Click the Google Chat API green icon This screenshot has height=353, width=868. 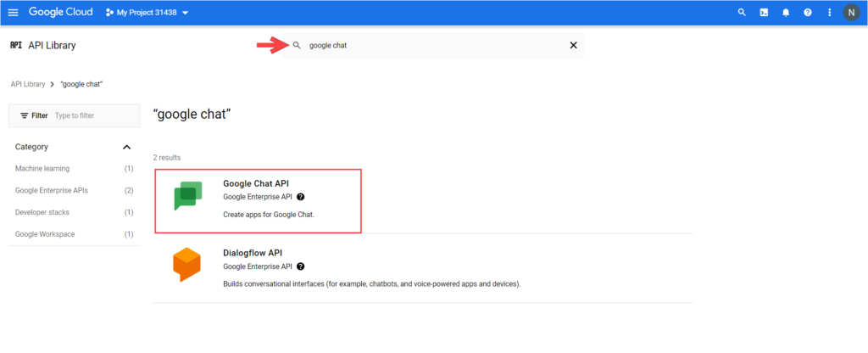click(x=187, y=196)
